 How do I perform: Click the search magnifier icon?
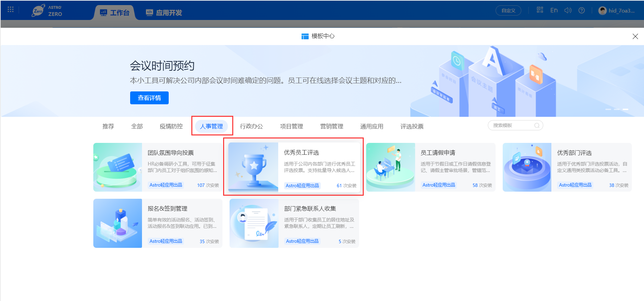click(537, 126)
